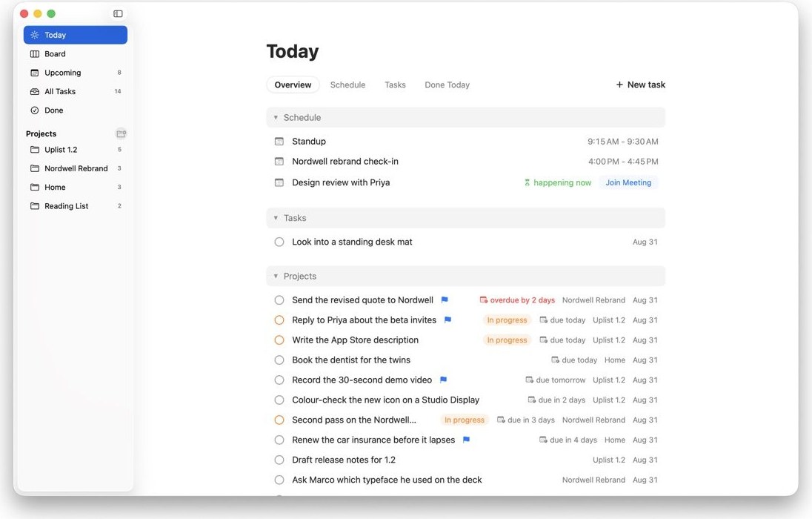Click calendar icon beside Nordwell rebrand check-in
The image size is (812, 519).
tap(279, 161)
